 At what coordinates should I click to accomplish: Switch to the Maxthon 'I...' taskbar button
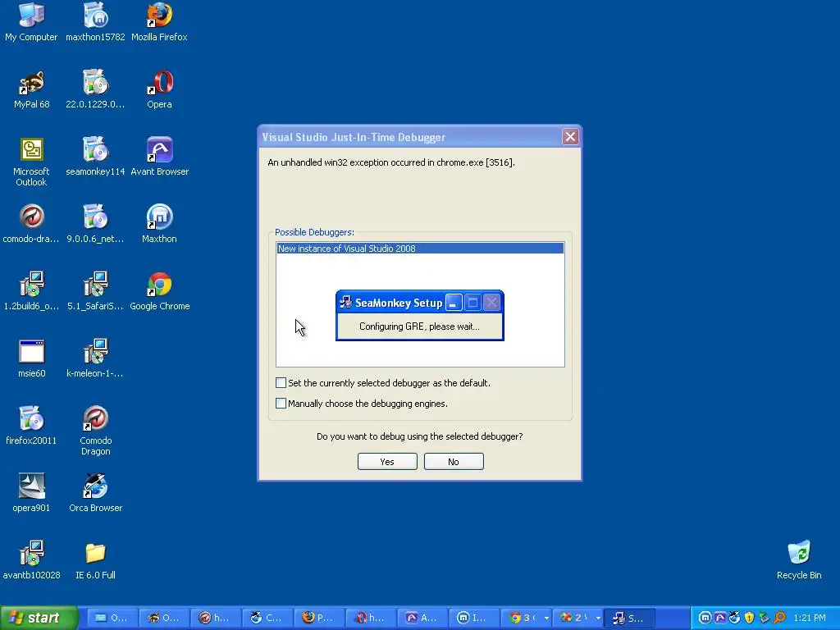coord(473,618)
